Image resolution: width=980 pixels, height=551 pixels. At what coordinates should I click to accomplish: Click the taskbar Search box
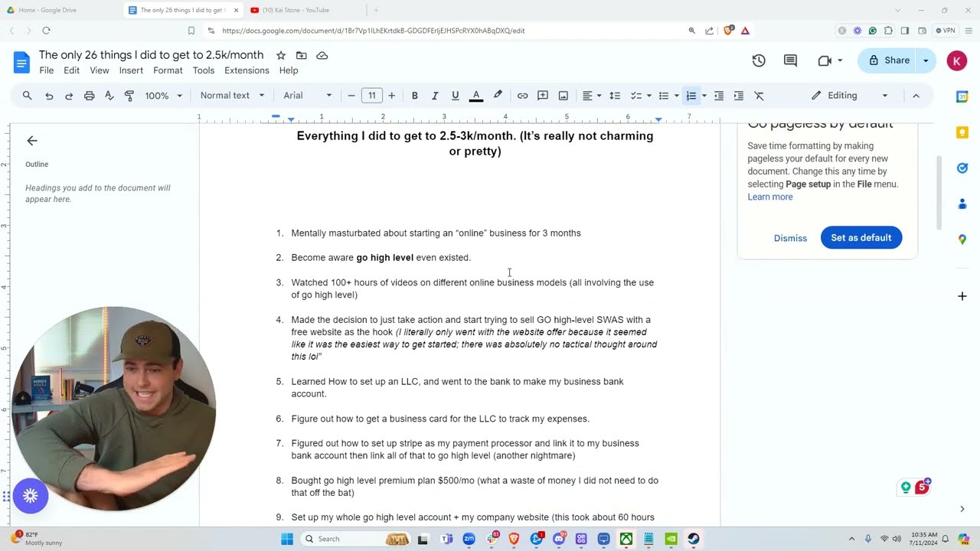coord(358,539)
